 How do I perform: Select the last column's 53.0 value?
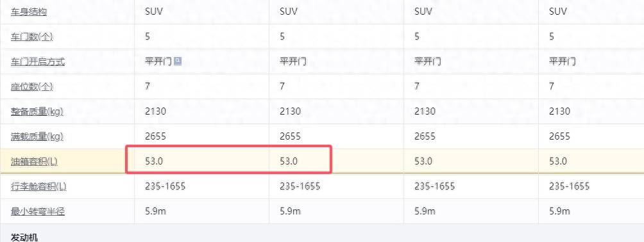(x=558, y=161)
